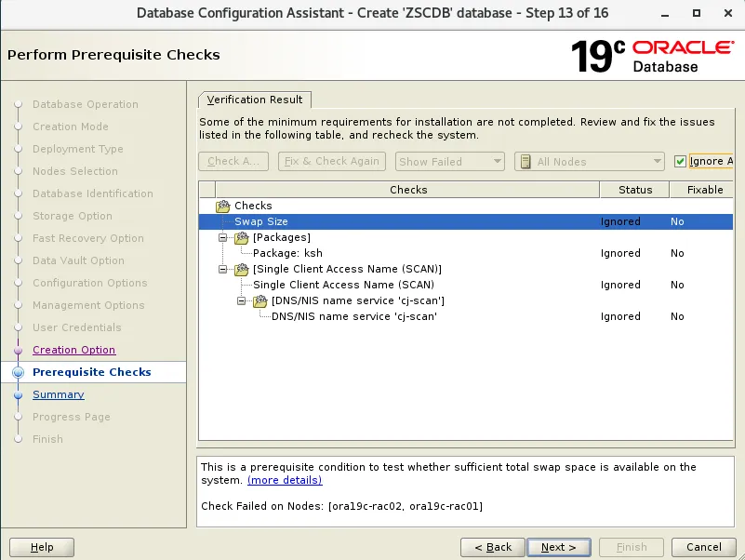Click the Checks root tree label
The height and width of the screenshot is (560, 745).
tap(253, 206)
